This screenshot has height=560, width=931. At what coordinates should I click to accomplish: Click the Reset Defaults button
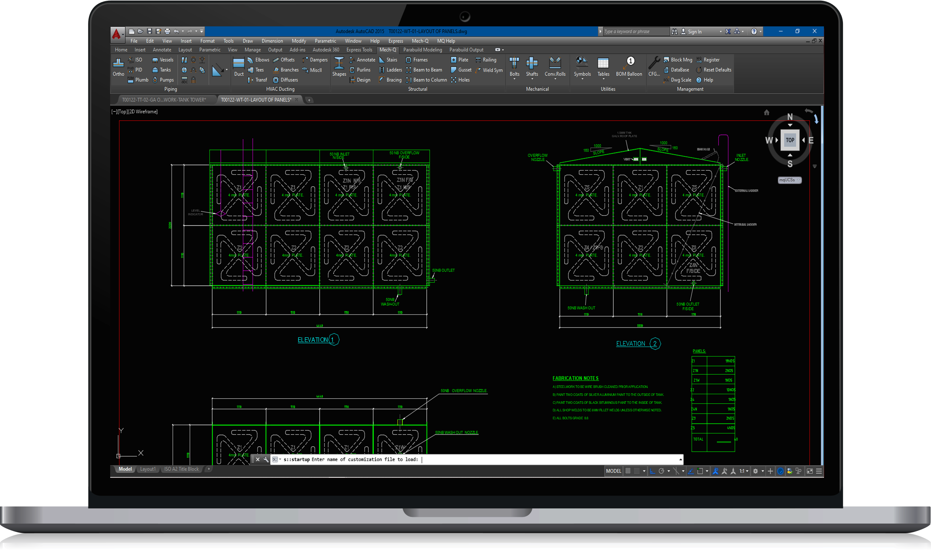click(x=713, y=70)
